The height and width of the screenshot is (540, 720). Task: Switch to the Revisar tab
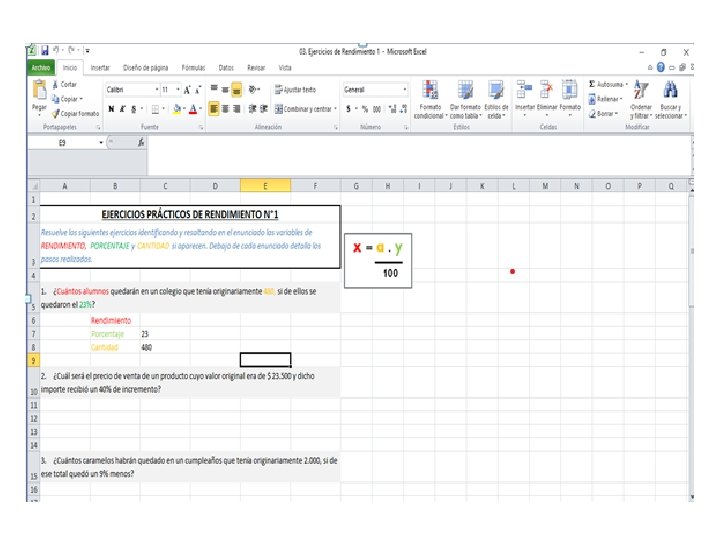[x=256, y=68]
